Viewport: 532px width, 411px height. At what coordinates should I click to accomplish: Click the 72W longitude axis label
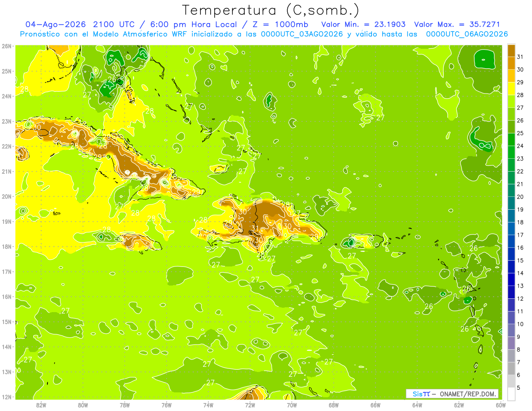click(x=250, y=405)
